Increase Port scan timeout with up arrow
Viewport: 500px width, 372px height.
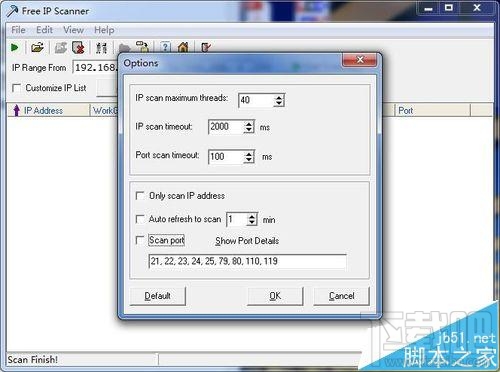click(x=249, y=154)
